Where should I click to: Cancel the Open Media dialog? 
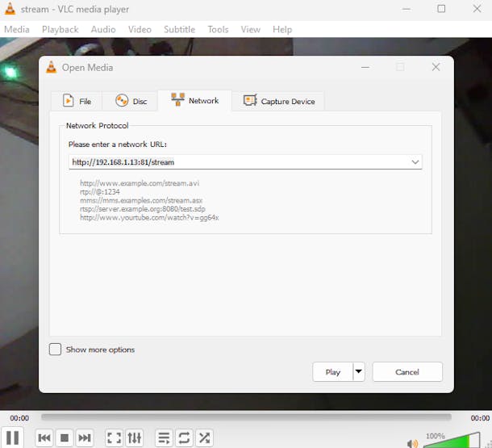(x=407, y=372)
